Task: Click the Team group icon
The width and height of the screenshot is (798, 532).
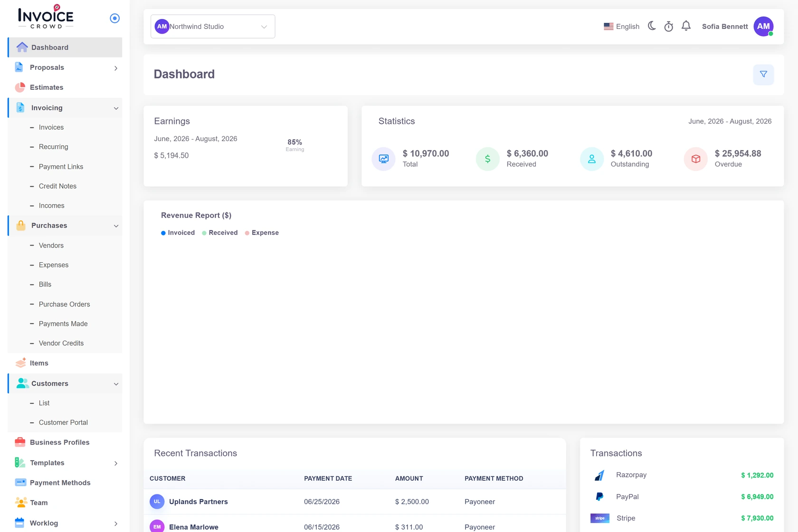Action: [21, 503]
